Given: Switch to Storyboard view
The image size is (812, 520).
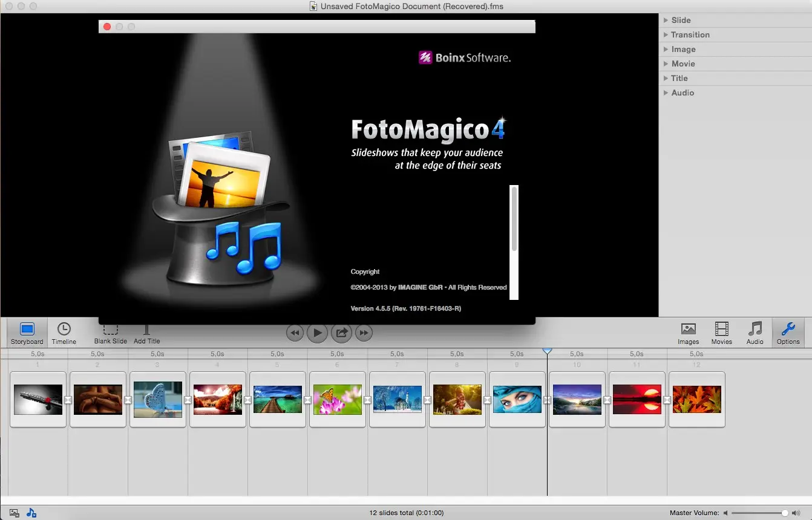Looking at the screenshot, I should tap(27, 333).
